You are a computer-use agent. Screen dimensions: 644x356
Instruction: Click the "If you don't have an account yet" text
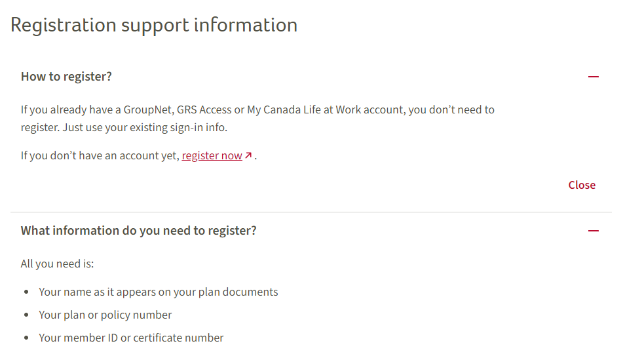(100, 156)
